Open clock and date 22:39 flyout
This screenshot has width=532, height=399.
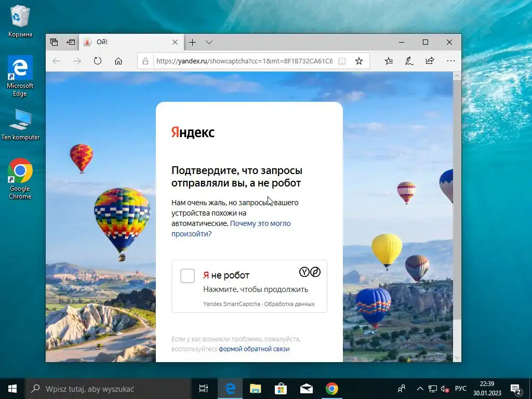click(487, 389)
